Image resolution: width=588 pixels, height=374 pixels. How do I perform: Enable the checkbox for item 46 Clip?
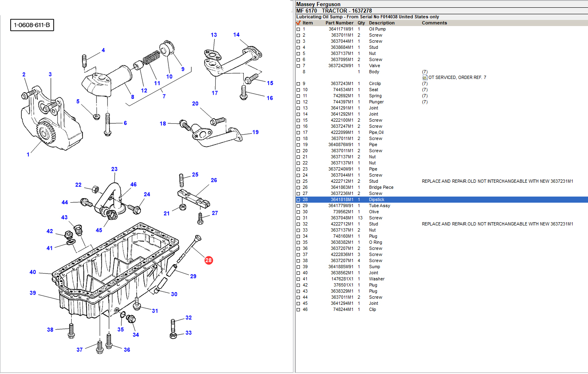pos(298,310)
